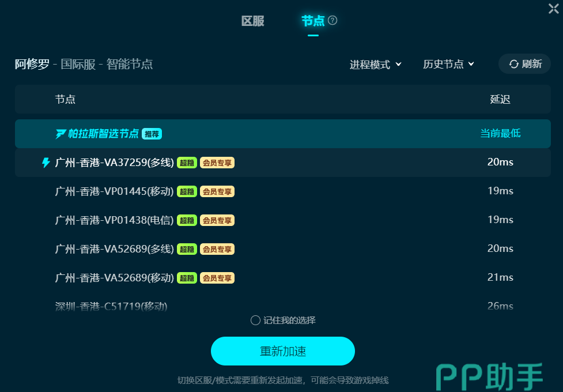Switch to the 区服 tab
Viewport: 563px width, 392px height.
253,21
